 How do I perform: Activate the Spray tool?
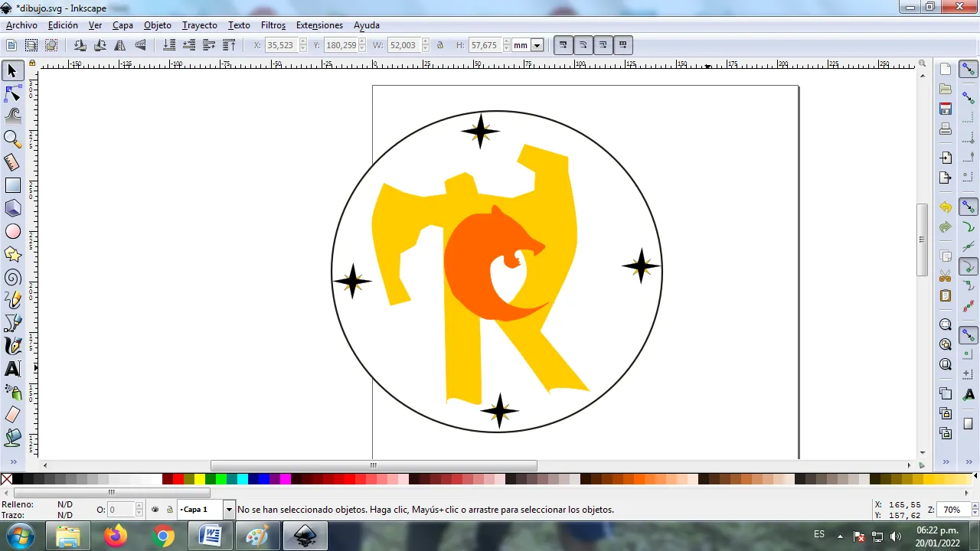tap(12, 392)
